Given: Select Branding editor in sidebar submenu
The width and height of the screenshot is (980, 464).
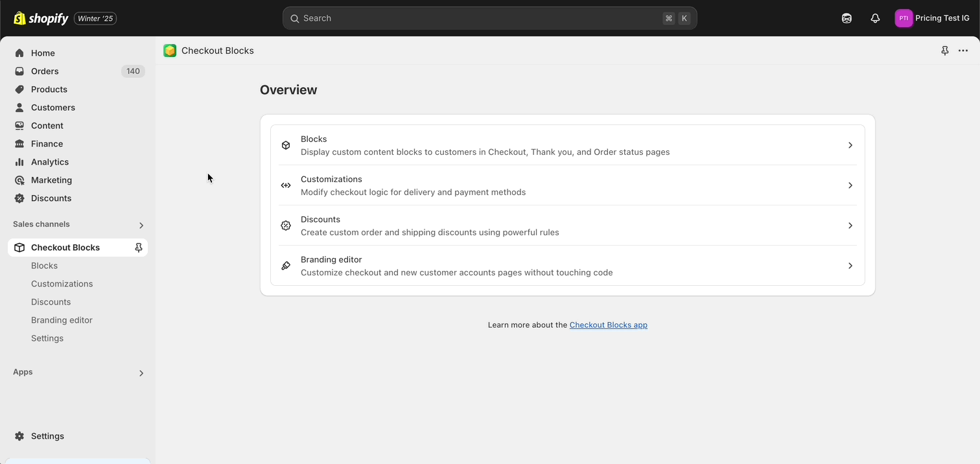Looking at the screenshot, I should point(62,320).
